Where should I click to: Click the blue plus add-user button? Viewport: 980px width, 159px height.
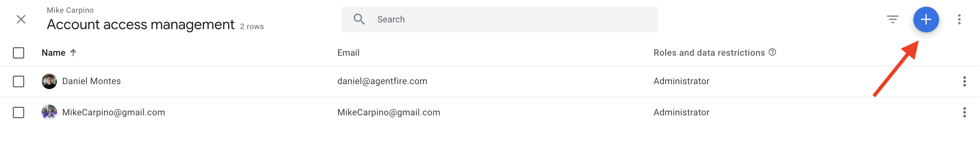pos(926,20)
